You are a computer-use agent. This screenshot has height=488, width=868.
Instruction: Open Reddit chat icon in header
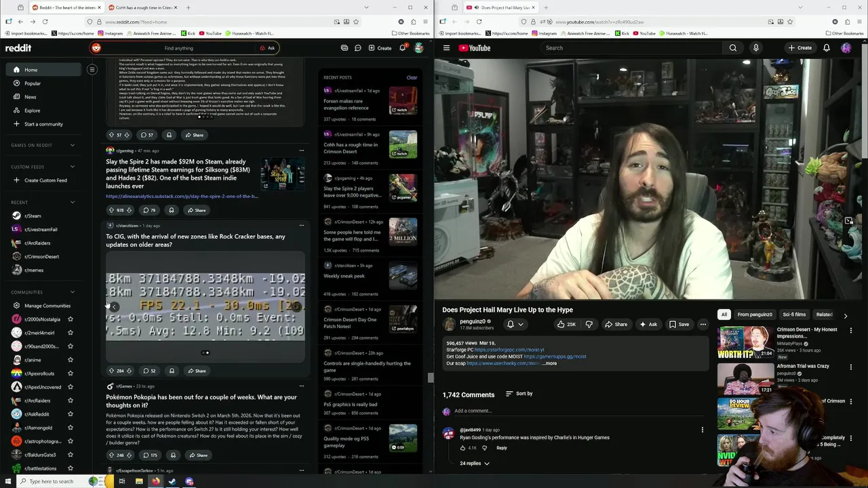[x=357, y=48]
